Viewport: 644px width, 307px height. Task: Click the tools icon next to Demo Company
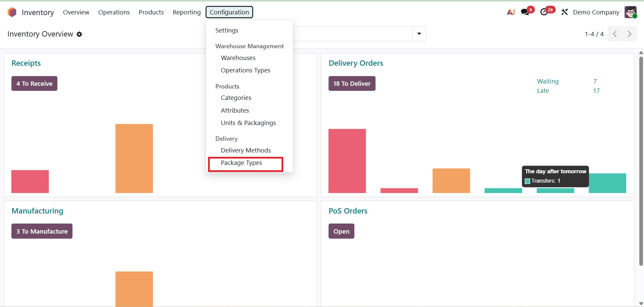564,12
